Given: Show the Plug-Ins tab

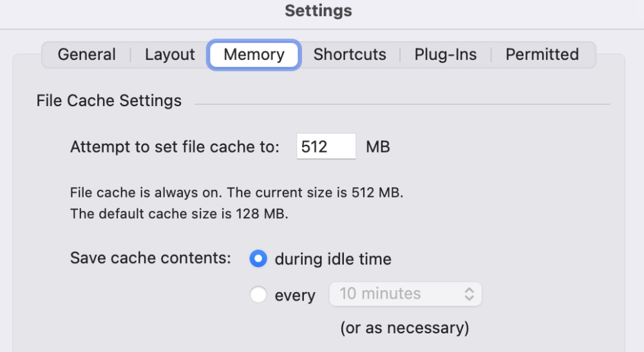Looking at the screenshot, I should click(x=446, y=55).
